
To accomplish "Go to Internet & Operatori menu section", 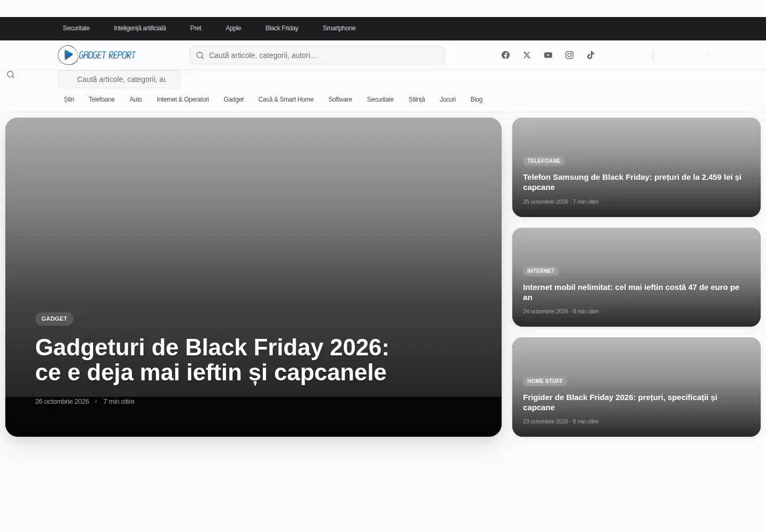I will pyautogui.click(x=182, y=99).
